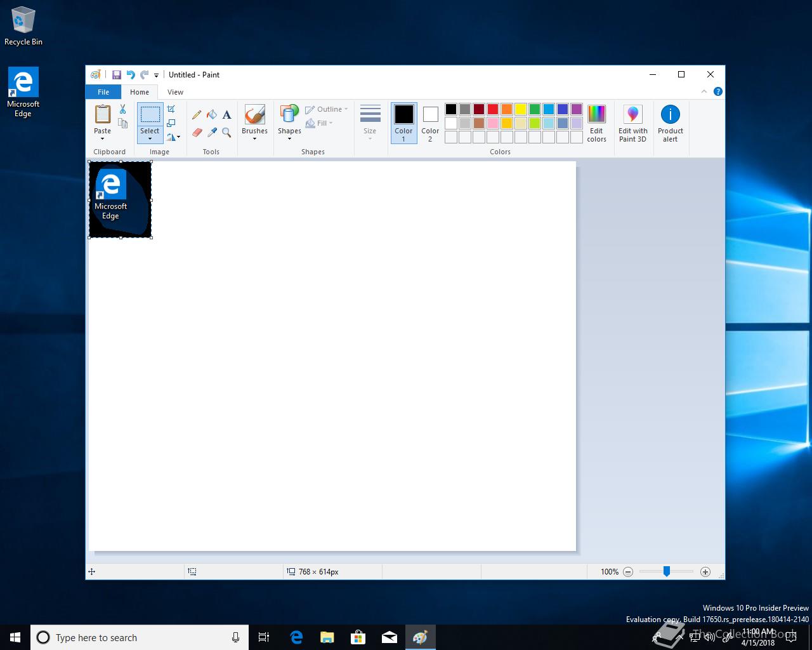Pick the yellow color swatch
The image size is (812, 650).
click(521, 109)
